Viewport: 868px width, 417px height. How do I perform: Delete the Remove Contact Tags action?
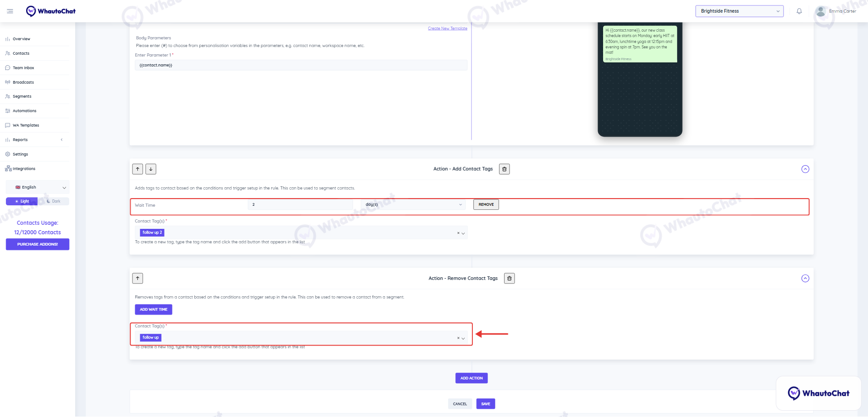click(509, 279)
